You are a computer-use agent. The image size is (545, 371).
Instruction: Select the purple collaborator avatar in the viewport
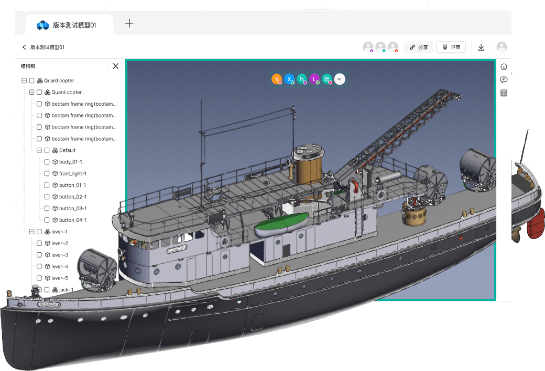[315, 79]
